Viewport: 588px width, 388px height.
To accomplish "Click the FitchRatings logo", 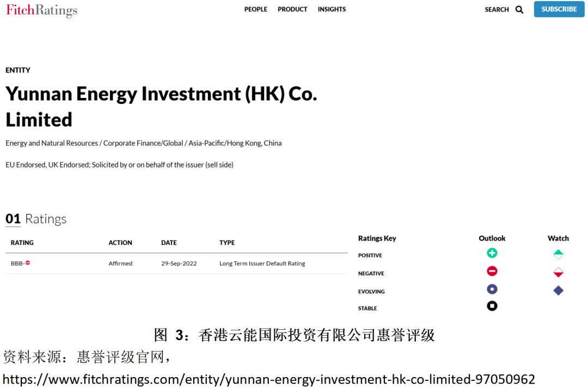I will pyautogui.click(x=41, y=10).
